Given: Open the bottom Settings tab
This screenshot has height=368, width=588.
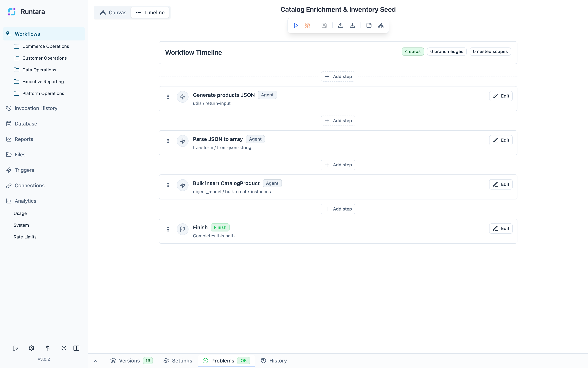Looking at the screenshot, I should point(178,361).
